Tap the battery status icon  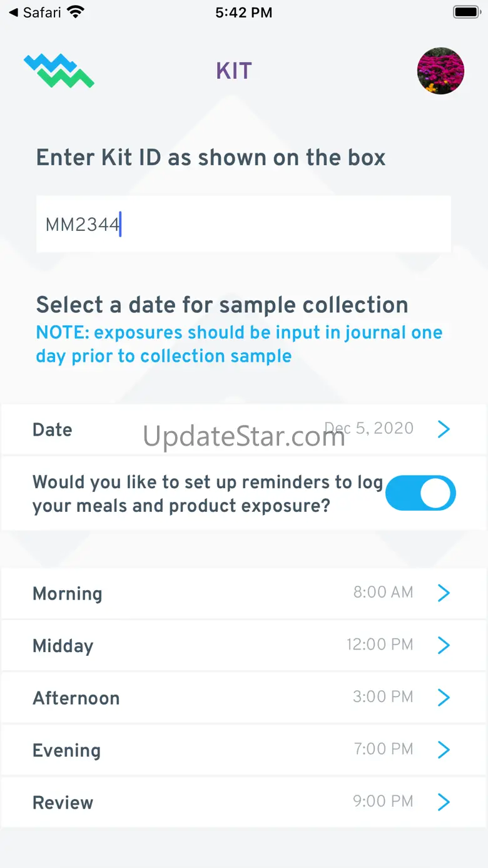pos(465,12)
